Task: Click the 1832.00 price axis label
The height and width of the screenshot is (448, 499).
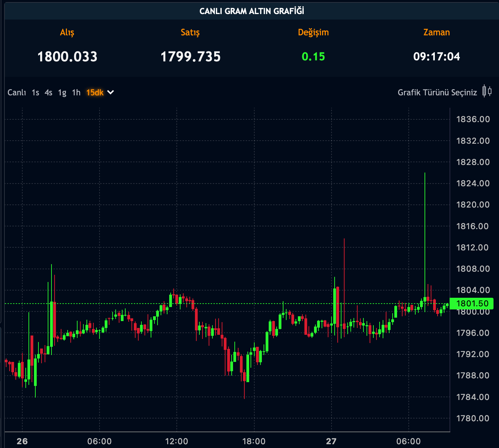Action: tap(473, 141)
